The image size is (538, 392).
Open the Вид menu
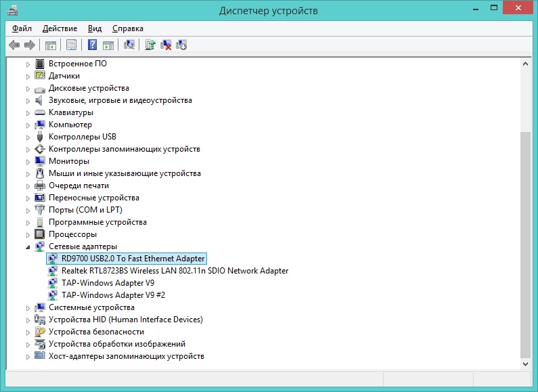click(95, 28)
